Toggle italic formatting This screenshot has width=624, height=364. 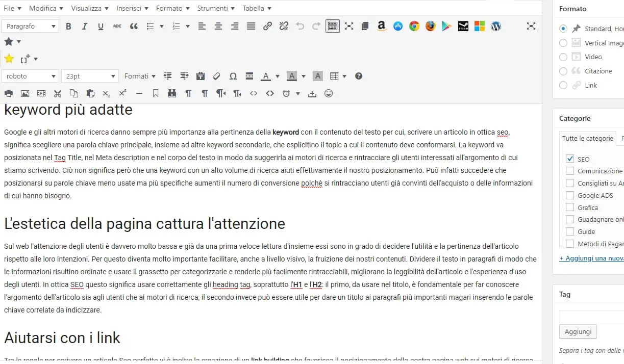[x=85, y=26]
